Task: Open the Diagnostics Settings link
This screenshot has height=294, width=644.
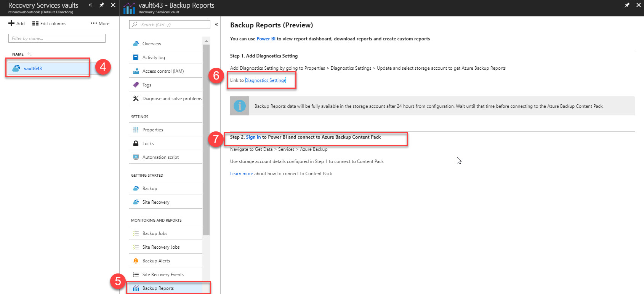Action: [x=265, y=80]
